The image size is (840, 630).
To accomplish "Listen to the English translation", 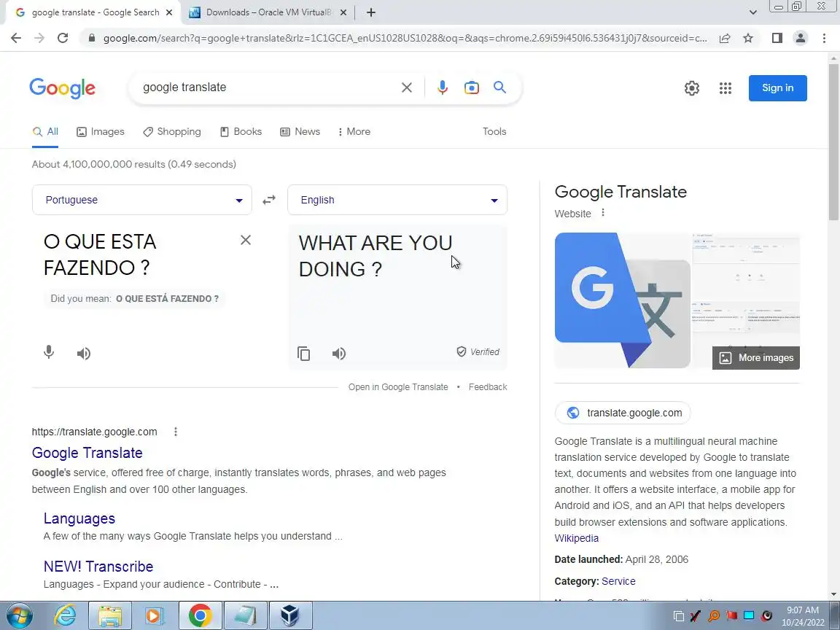I will [338, 353].
